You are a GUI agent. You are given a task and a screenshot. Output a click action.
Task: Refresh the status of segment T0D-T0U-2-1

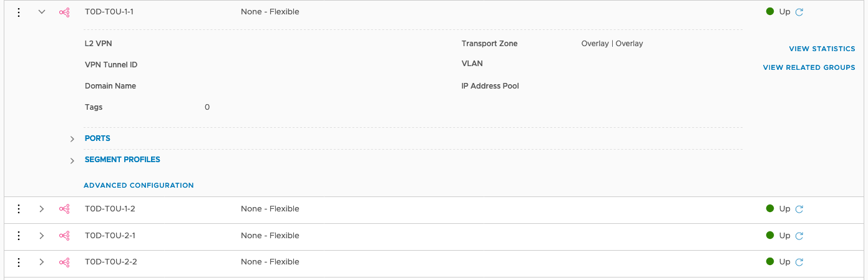[799, 236]
